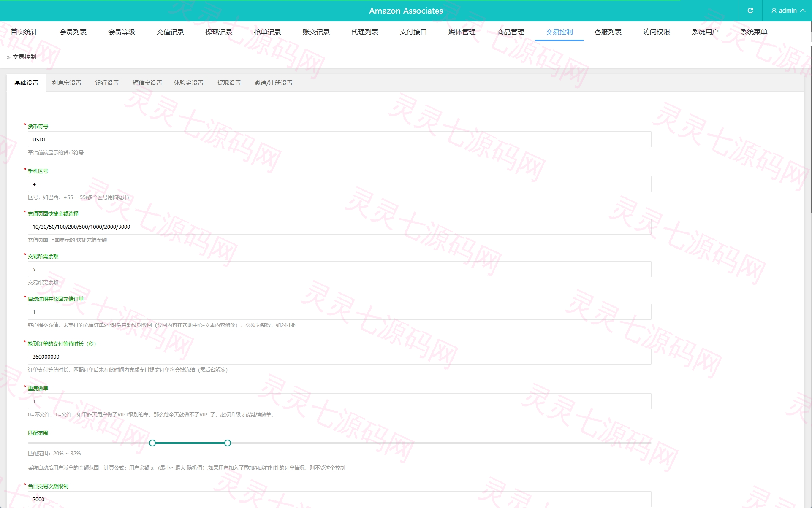
Task: Open 提现记录 menu
Action: (x=219, y=32)
